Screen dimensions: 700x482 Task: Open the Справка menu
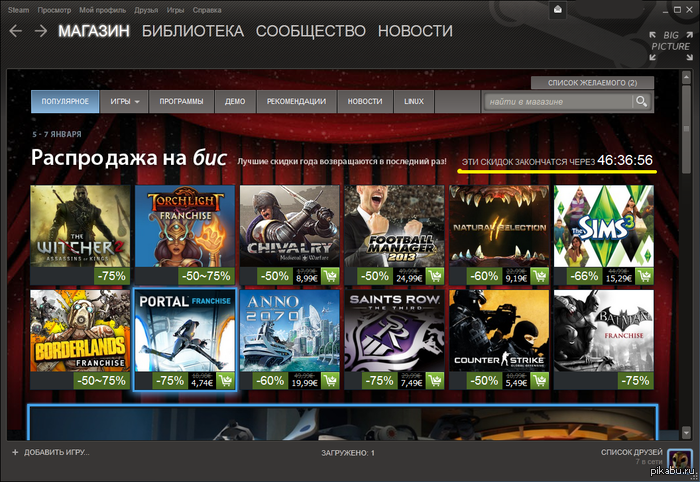click(207, 10)
